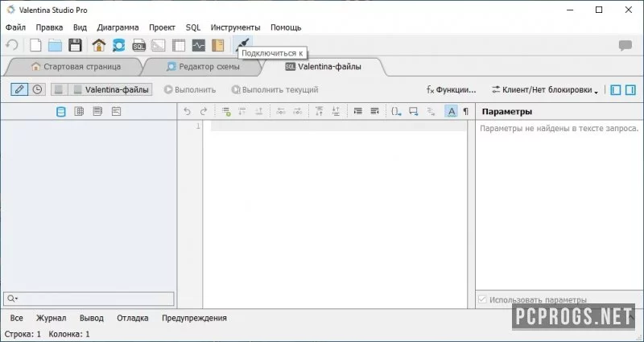644x342 pixels.
Task: Toggle the 'Использовать параметры' checkbox
Action: click(482, 299)
